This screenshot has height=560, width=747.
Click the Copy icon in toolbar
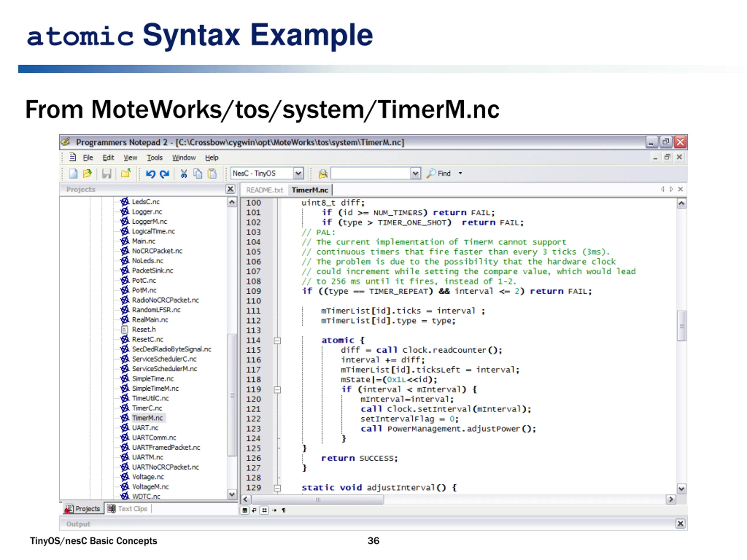click(x=198, y=174)
